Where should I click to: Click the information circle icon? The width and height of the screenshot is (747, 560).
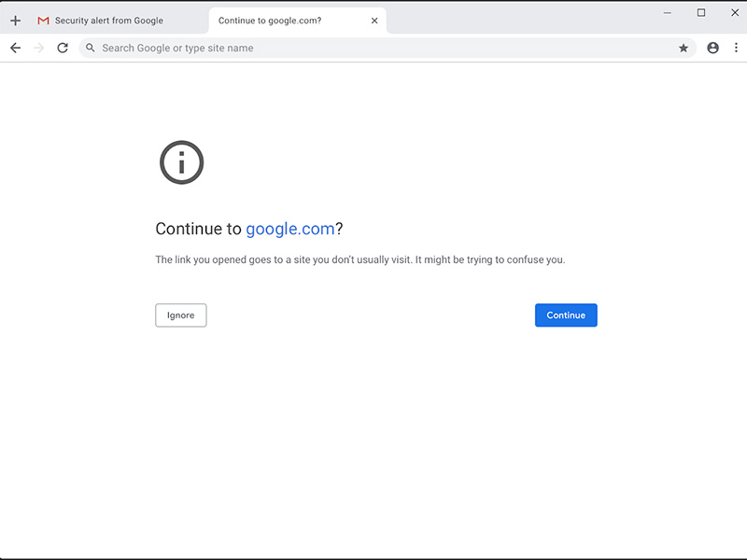pos(181,162)
